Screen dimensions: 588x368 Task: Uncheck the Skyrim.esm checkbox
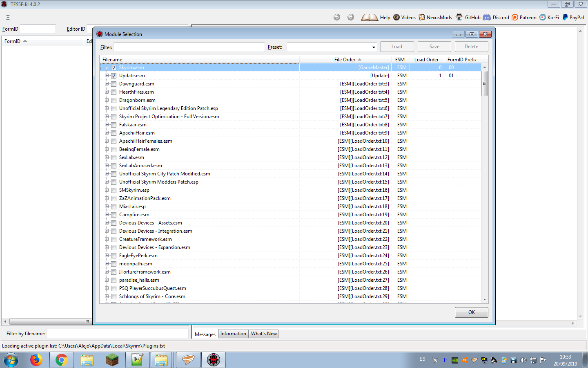click(x=114, y=68)
